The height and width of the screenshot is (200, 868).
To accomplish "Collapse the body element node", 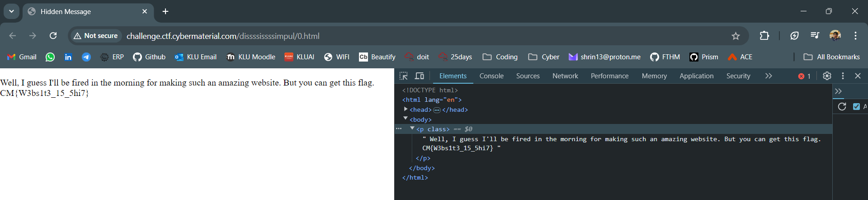I will 406,119.
